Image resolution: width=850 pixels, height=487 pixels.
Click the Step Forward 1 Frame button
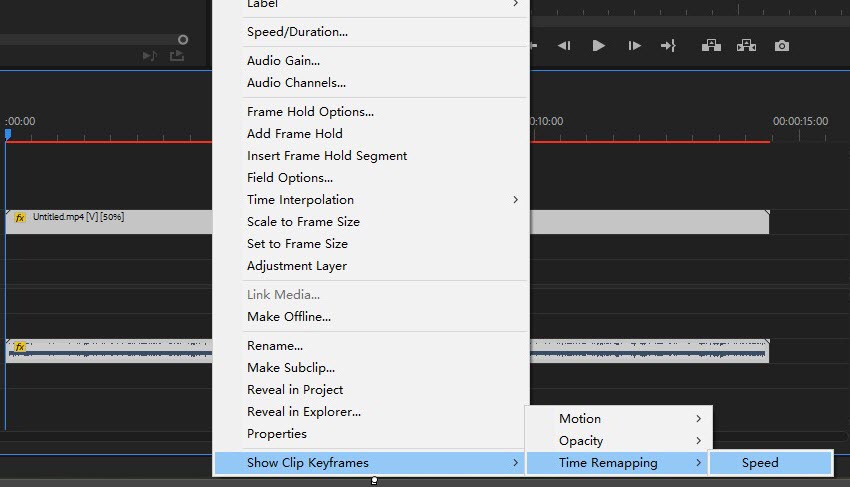(633, 46)
